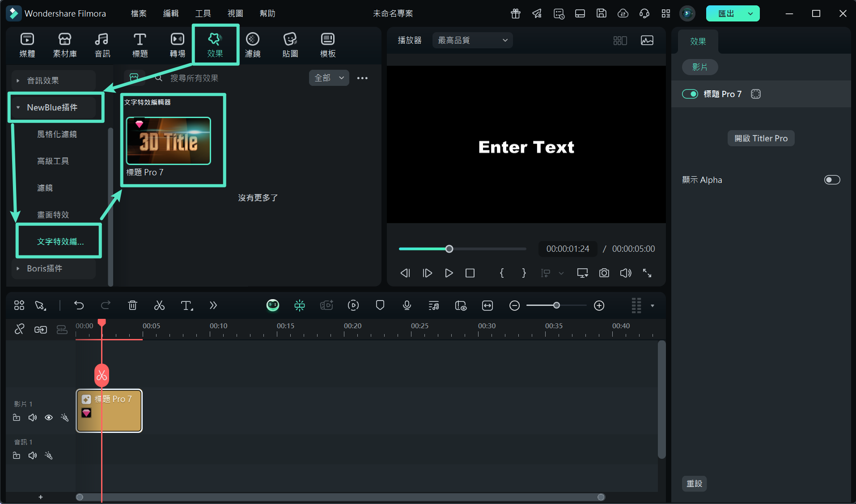The height and width of the screenshot is (504, 856).
Task: Take a snapshot with camera icon
Action: 604,273
